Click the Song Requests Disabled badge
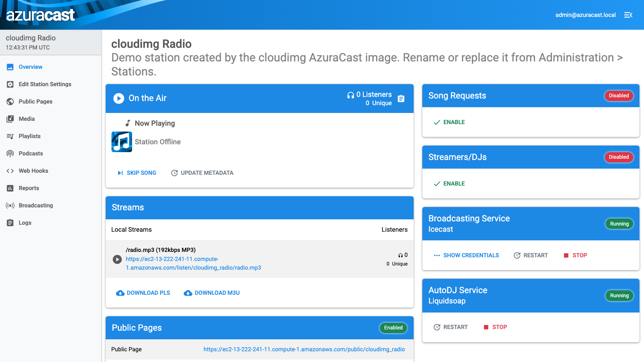This screenshot has height=362, width=644. click(x=619, y=96)
